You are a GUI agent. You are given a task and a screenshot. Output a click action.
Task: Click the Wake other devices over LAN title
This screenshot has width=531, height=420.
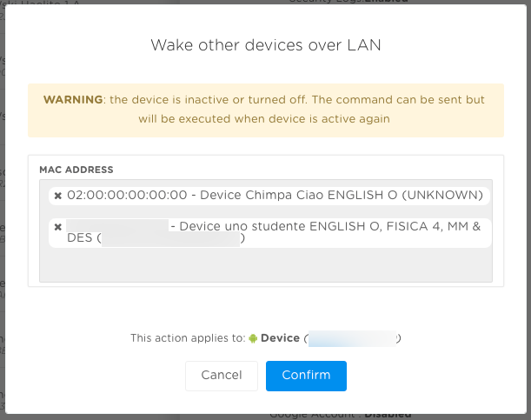pos(266,45)
